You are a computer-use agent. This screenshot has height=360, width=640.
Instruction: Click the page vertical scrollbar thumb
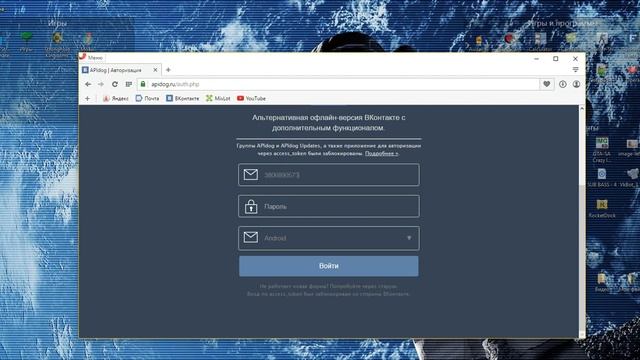582,257
